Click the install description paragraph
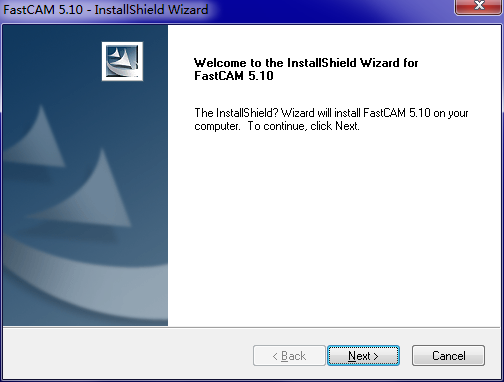Viewport: 504px width, 382px height. tap(331, 119)
